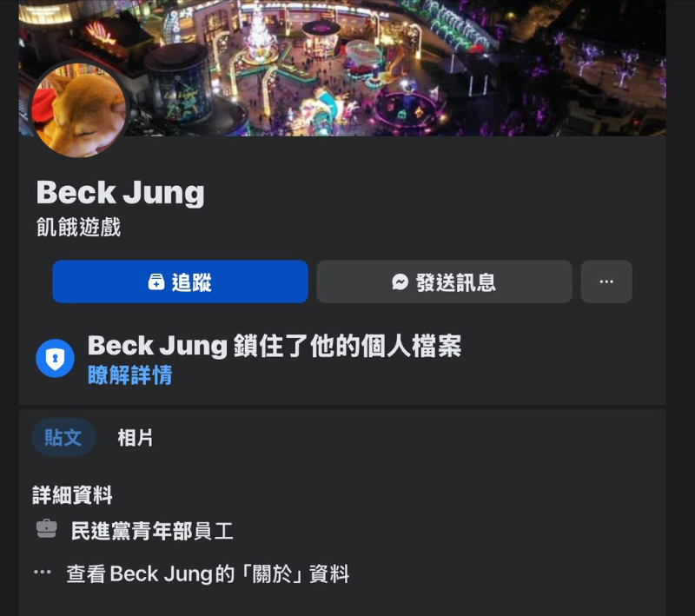This screenshot has height=616, width=695.
Task: Open the three-dot more options button
Action: (x=606, y=282)
